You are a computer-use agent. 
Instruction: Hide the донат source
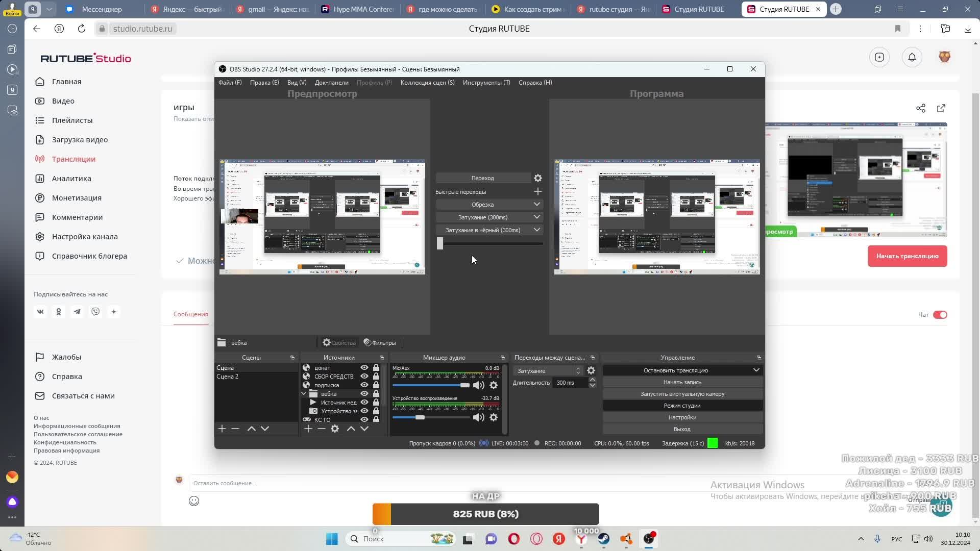364,368
